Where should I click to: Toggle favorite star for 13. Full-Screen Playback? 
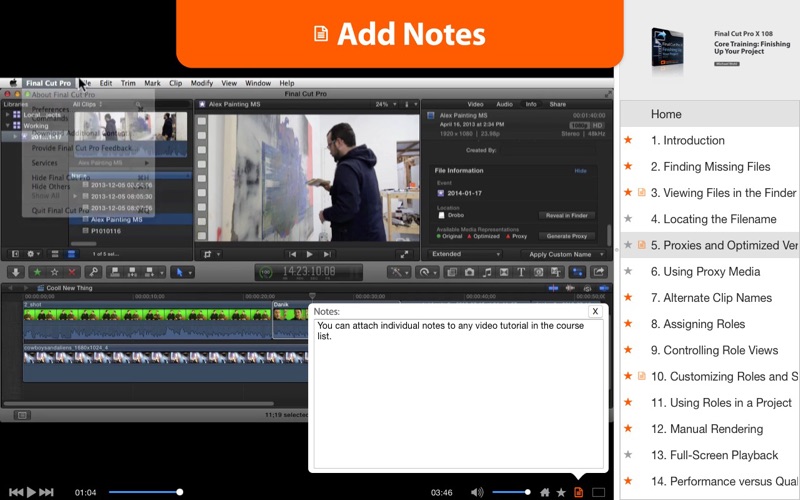(628, 455)
